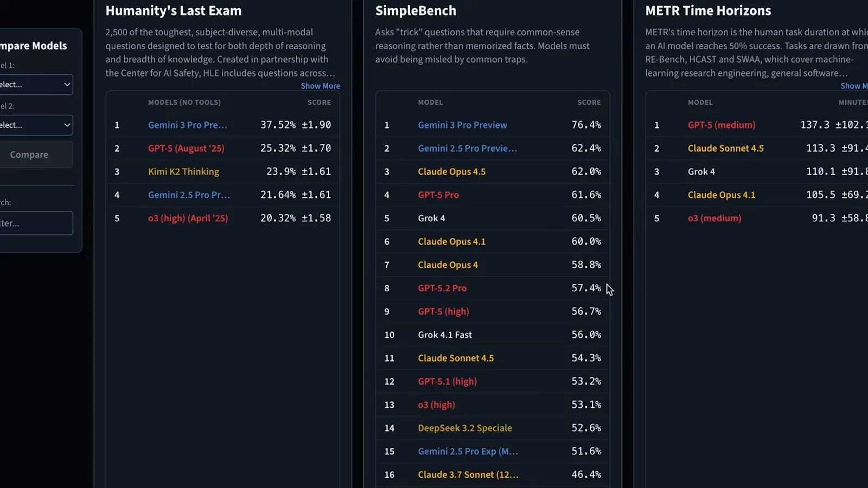868x488 pixels.
Task: Click the Humanity's Last Exam heading
Action: [x=174, y=11]
